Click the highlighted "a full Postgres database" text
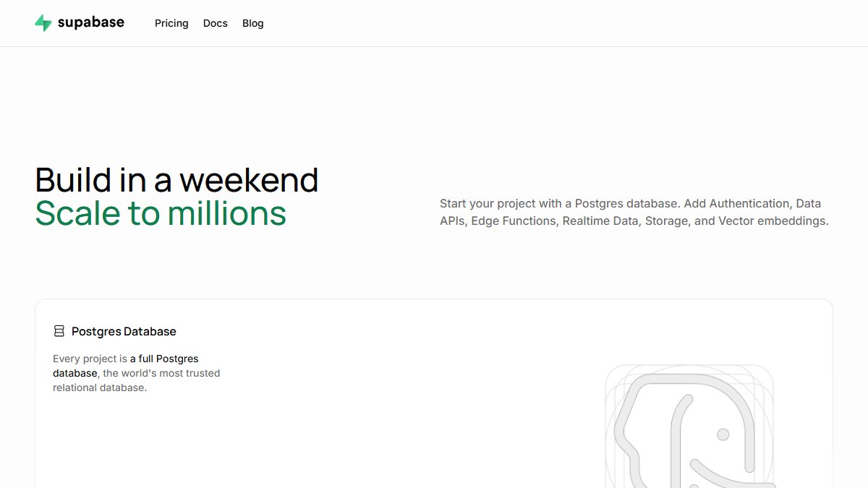Viewport: 868px width, 488px height. coord(126,366)
